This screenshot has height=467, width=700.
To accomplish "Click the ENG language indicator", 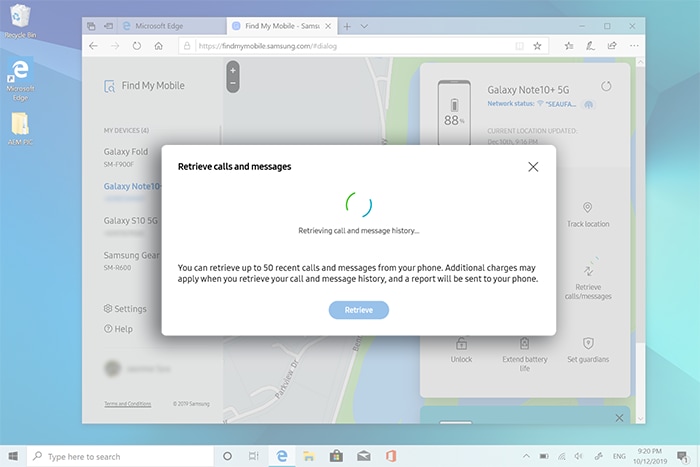I will coord(619,456).
